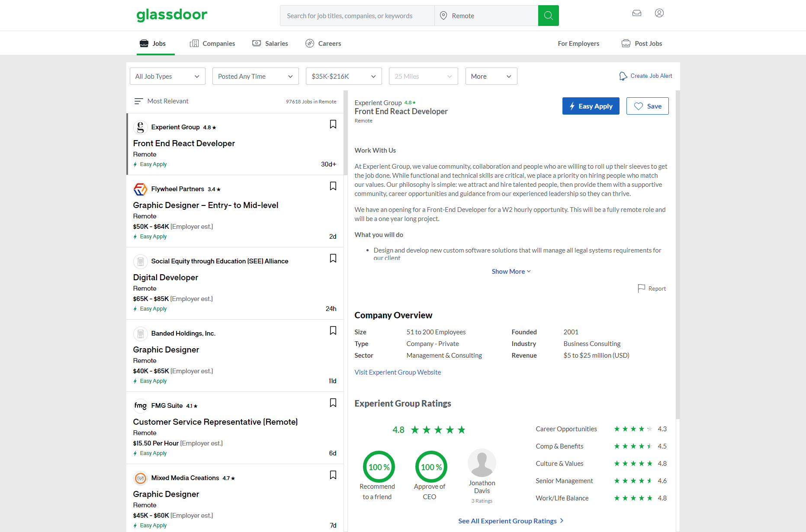Click the FMG Suite company logo

[140, 406]
